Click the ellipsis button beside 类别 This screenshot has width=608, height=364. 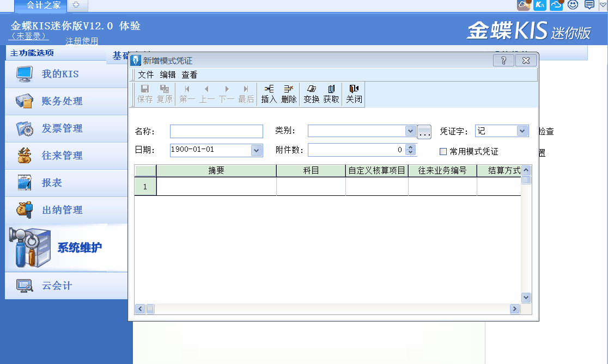(x=424, y=132)
